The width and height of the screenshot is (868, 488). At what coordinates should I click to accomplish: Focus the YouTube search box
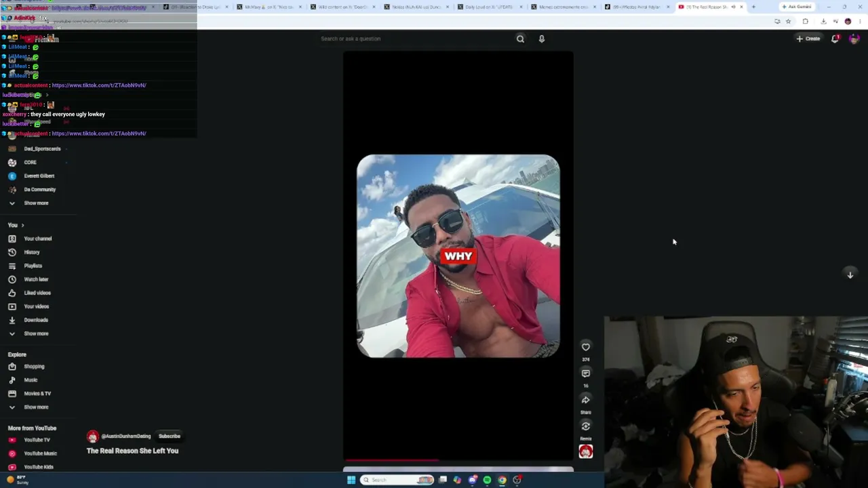[414, 39]
